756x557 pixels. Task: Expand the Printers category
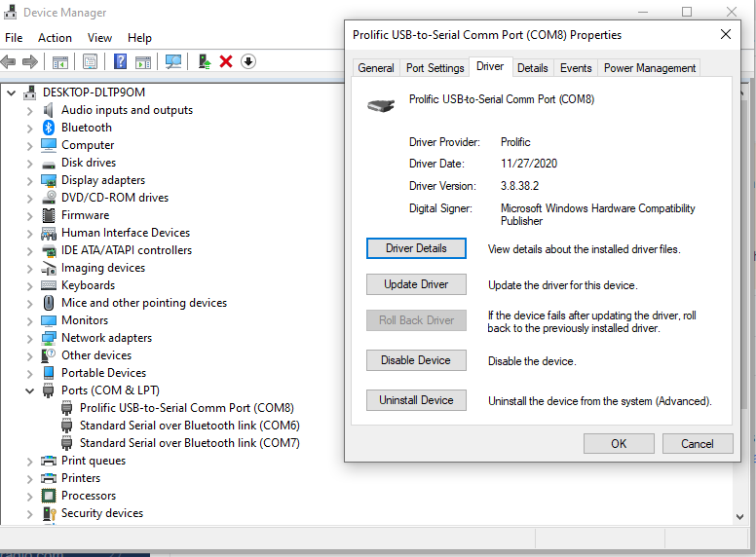[x=30, y=479]
